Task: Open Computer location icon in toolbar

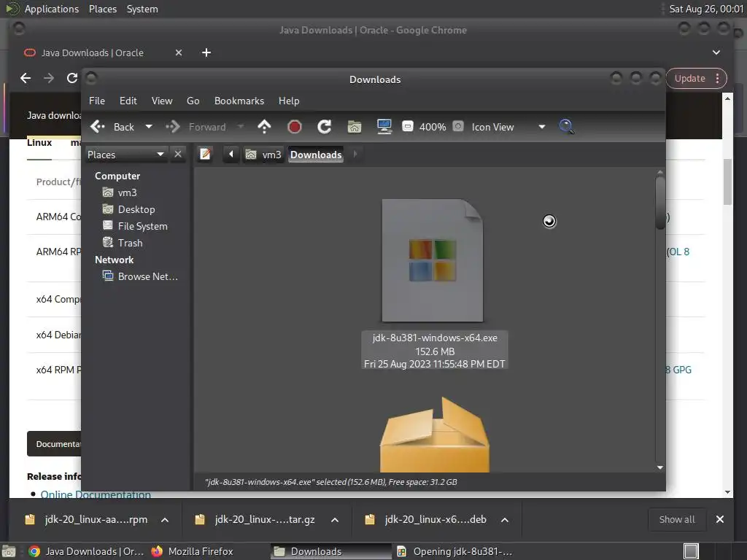Action: click(384, 127)
